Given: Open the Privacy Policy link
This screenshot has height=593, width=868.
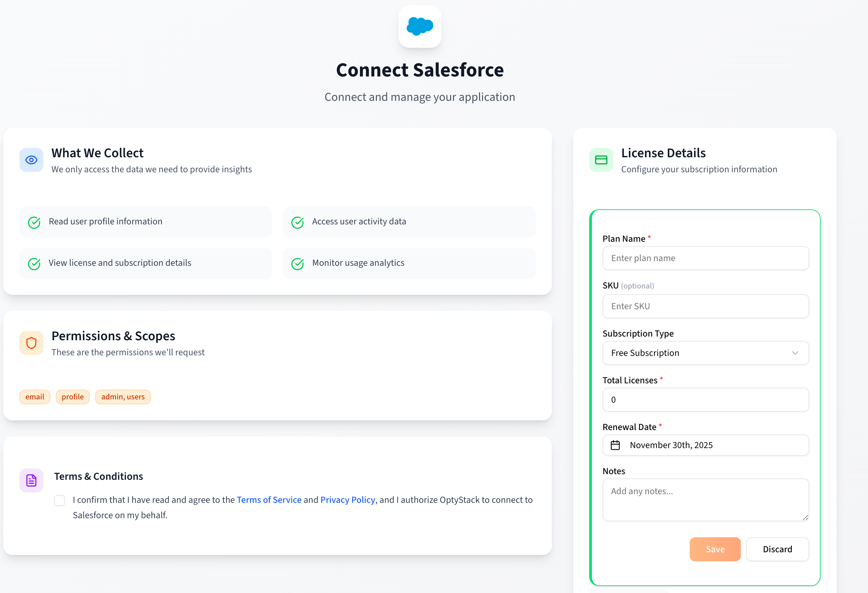Looking at the screenshot, I should pos(347,500).
